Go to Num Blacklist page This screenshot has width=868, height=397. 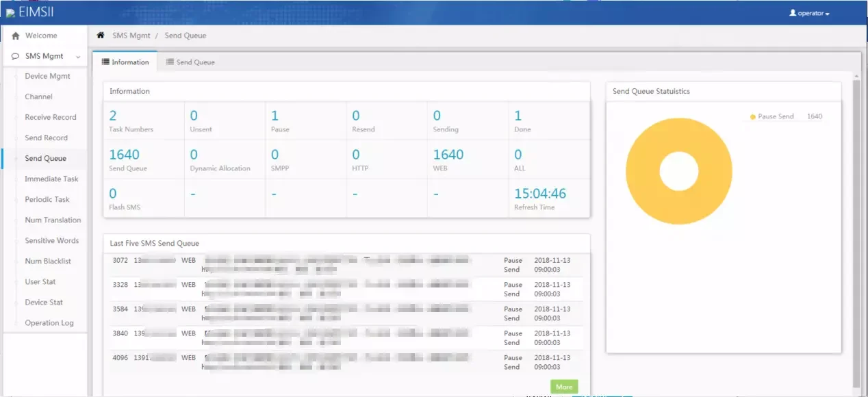point(48,261)
